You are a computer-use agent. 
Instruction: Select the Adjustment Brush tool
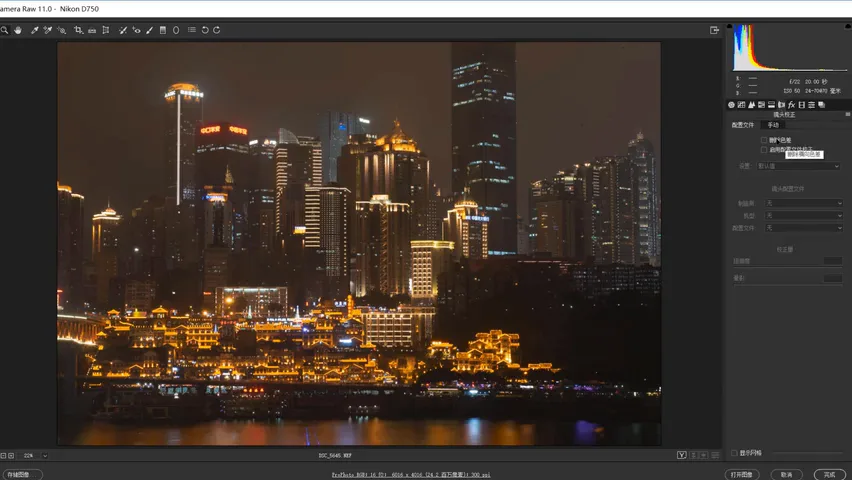pyautogui.click(x=149, y=30)
